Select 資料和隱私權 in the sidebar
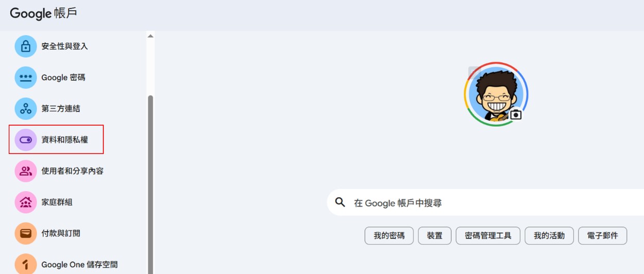The height and width of the screenshot is (274, 644). point(65,140)
